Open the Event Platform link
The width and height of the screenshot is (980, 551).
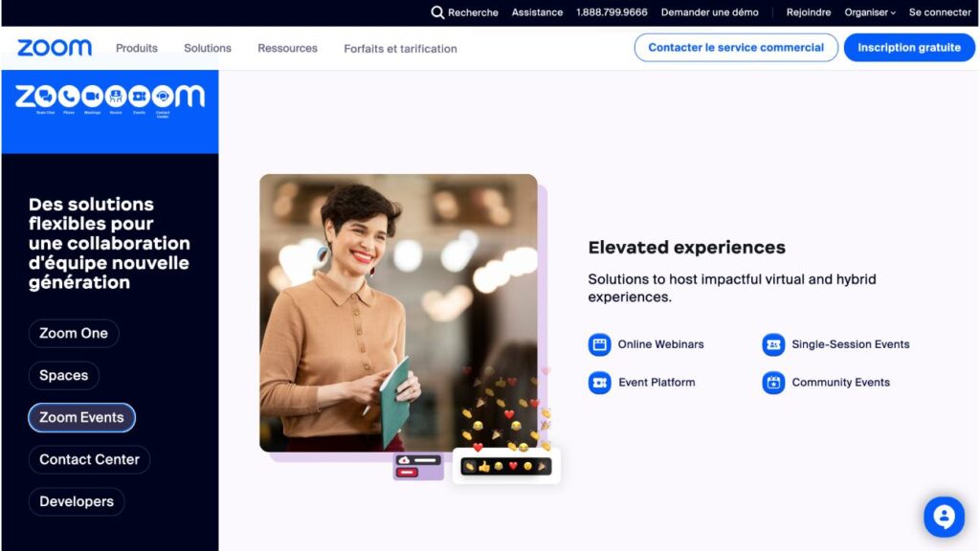[657, 383]
